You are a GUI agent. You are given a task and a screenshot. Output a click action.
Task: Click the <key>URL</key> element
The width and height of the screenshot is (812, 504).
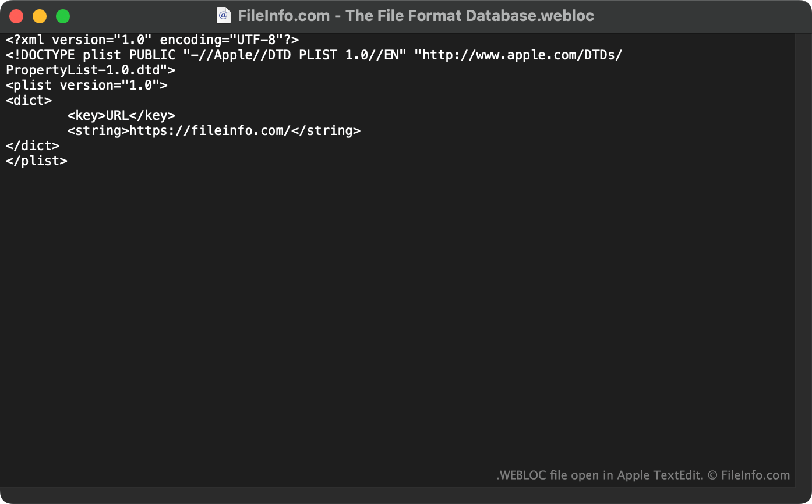[x=122, y=115]
